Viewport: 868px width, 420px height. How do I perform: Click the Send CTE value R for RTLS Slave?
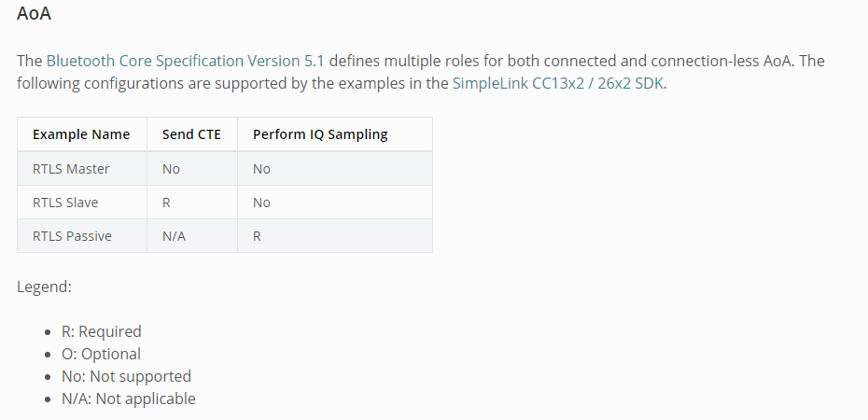166,203
